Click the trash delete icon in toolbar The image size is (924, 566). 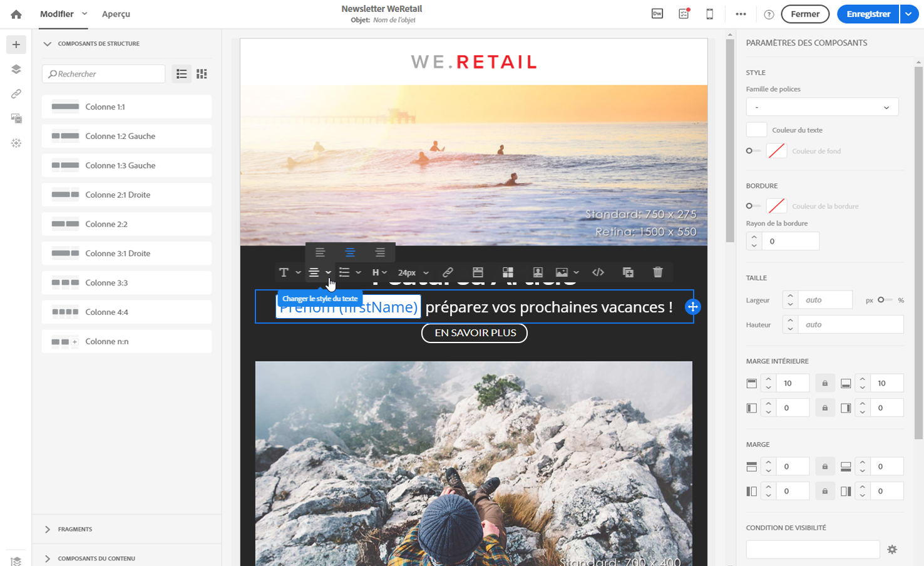pyautogui.click(x=657, y=272)
